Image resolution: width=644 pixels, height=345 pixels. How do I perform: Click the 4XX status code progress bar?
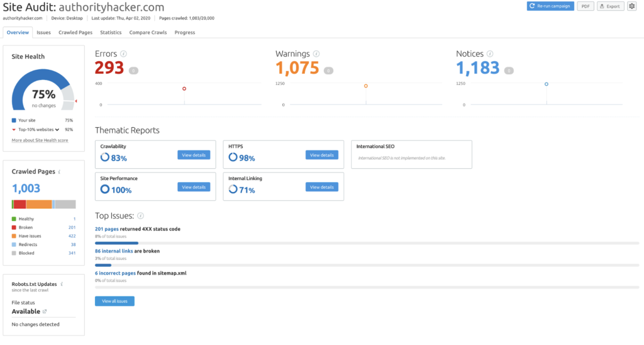coord(367,243)
